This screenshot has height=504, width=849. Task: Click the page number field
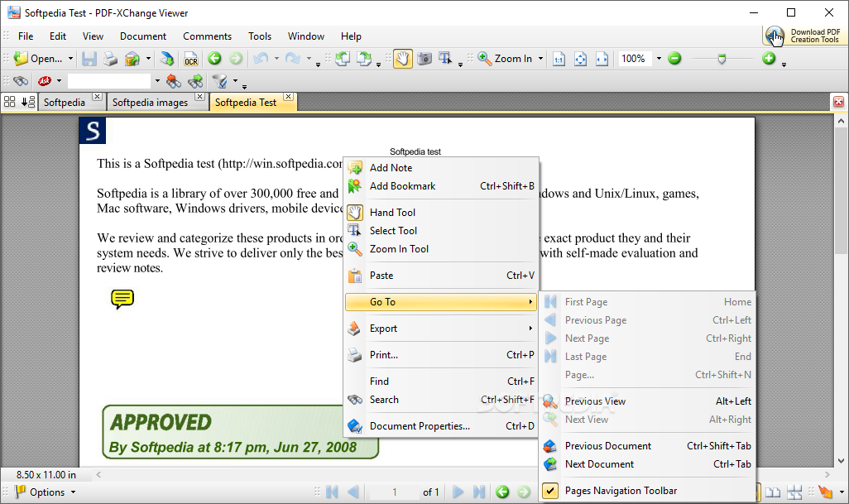[395, 492]
